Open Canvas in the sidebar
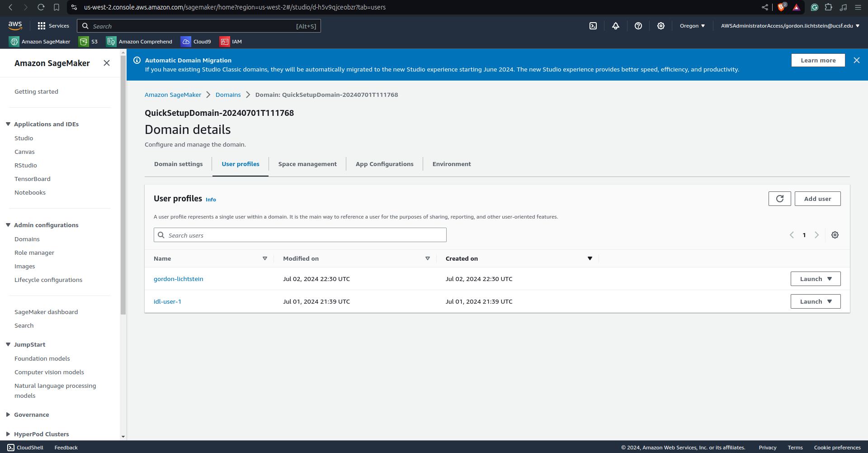This screenshot has height=453, width=868. [24, 152]
